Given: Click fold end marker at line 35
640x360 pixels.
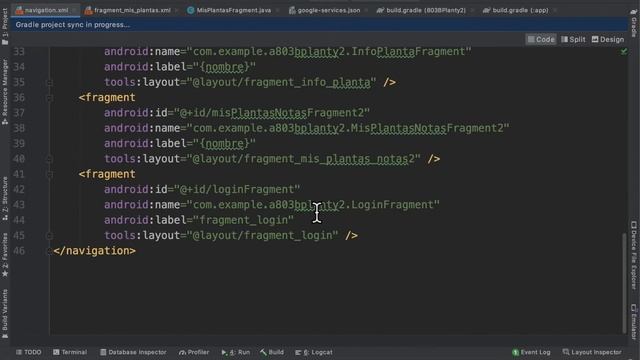Looking at the screenshot, I should pyautogui.click(x=49, y=82).
